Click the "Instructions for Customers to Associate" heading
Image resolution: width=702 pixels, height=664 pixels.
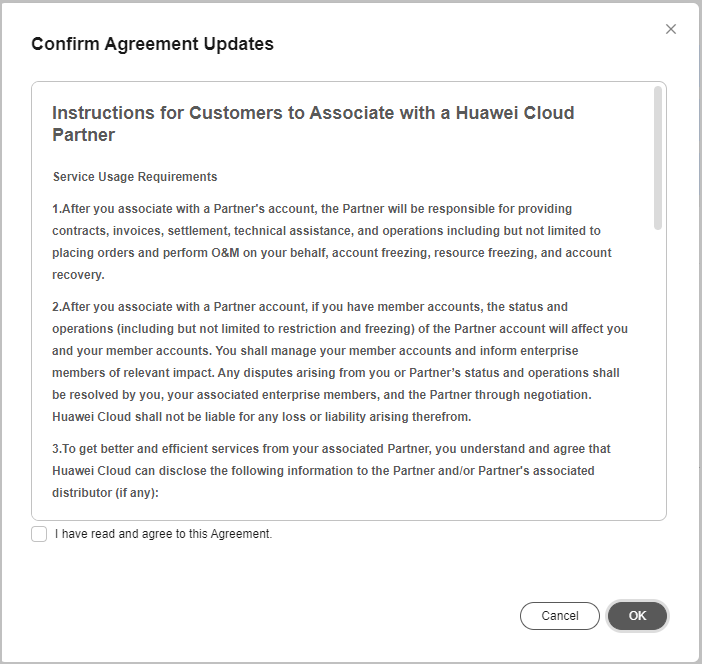(312, 113)
